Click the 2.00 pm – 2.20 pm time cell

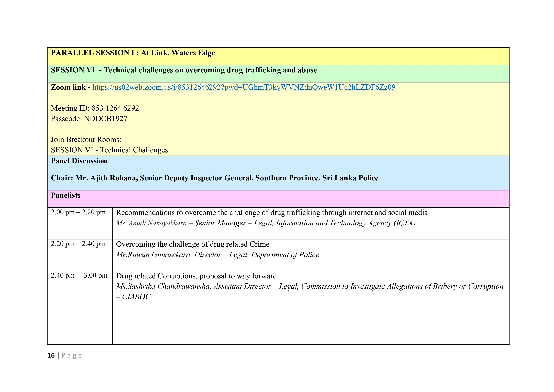78,212
